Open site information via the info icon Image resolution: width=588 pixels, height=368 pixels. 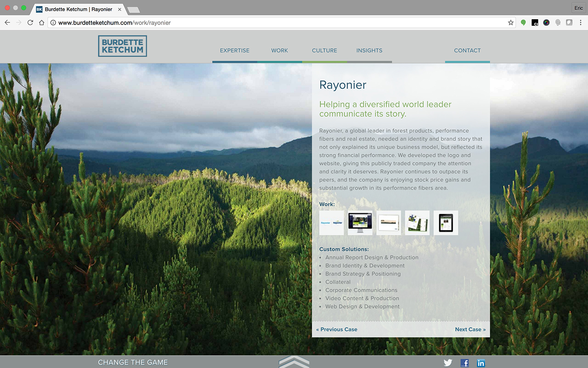[53, 23]
